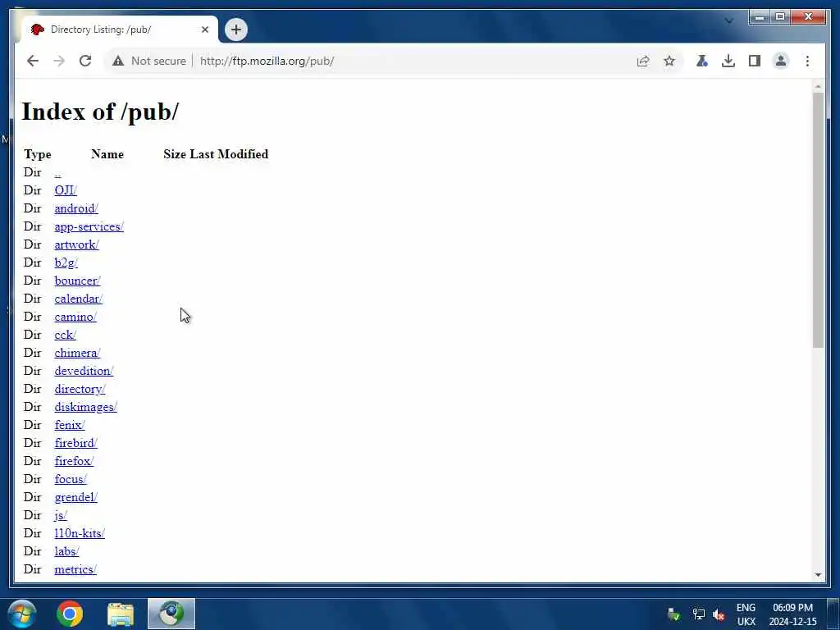Click the active browser taskbar button
840x630 pixels.
tap(171, 614)
